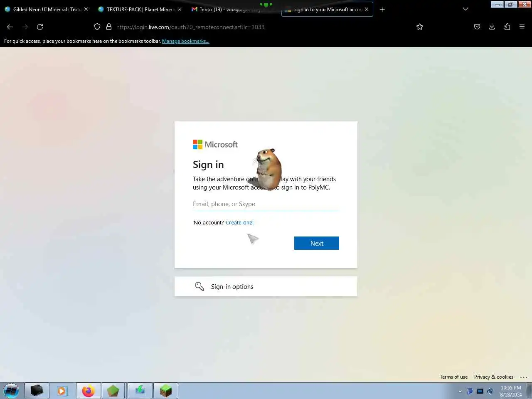The height and width of the screenshot is (399, 532).
Task: Click the site security padlock icon
Action: tap(109, 27)
